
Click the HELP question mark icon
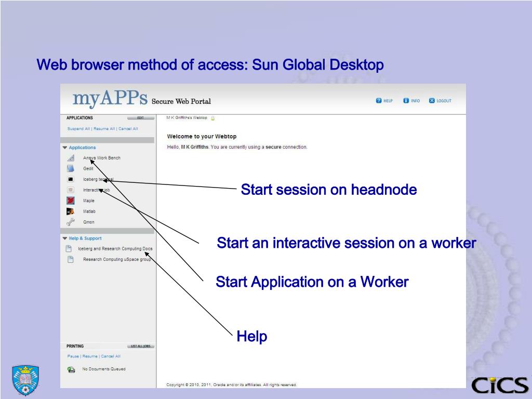(379, 100)
